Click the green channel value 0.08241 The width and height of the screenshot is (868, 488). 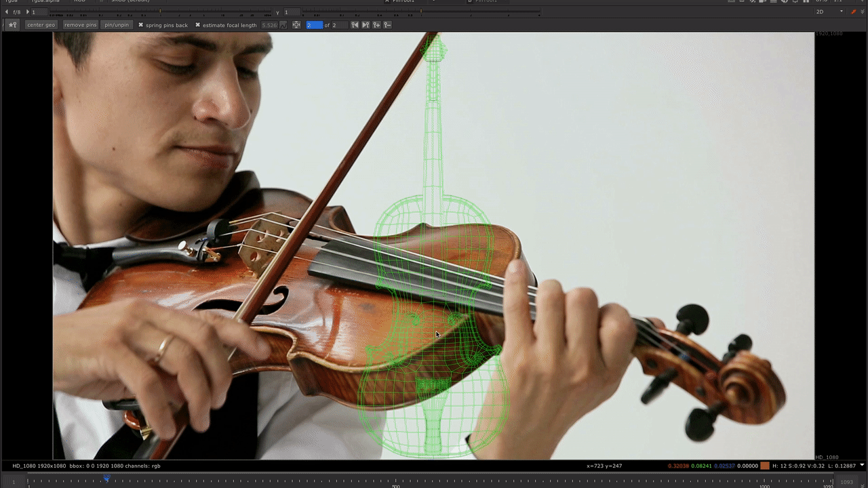702,466
